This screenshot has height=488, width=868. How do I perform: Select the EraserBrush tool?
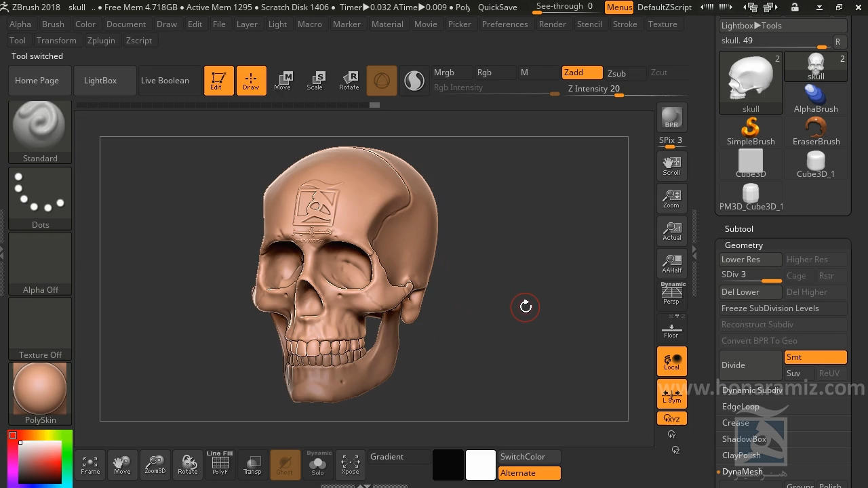[x=816, y=131]
